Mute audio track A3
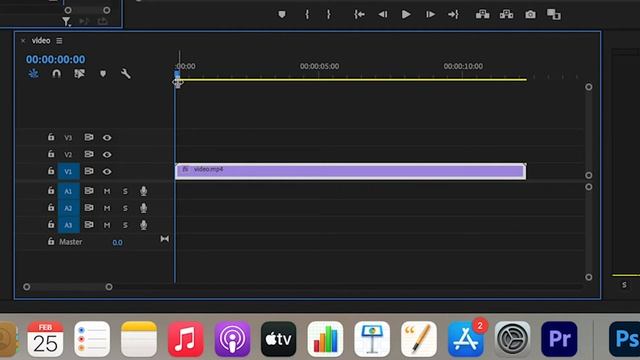The height and width of the screenshot is (360, 640). [x=107, y=225]
